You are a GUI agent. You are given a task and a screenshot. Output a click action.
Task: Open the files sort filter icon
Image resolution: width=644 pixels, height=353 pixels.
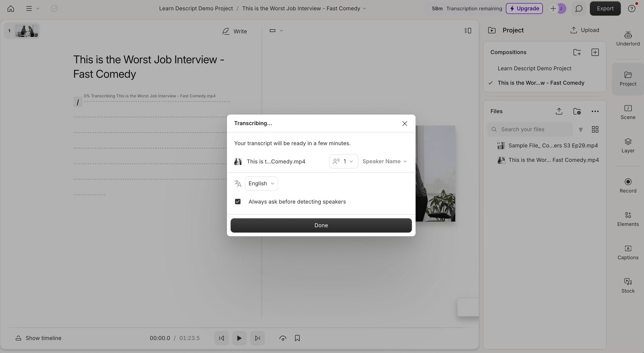click(x=581, y=129)
